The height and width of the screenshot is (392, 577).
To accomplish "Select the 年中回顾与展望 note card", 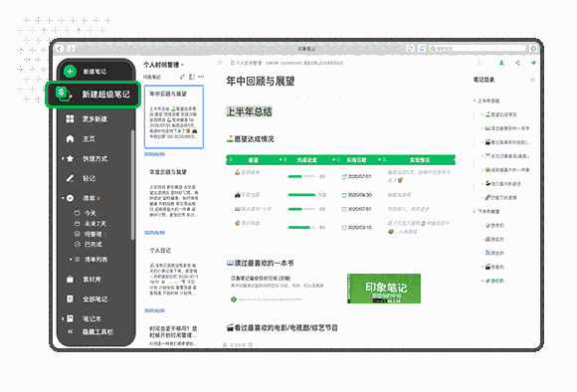I will (x=174, y=116).
